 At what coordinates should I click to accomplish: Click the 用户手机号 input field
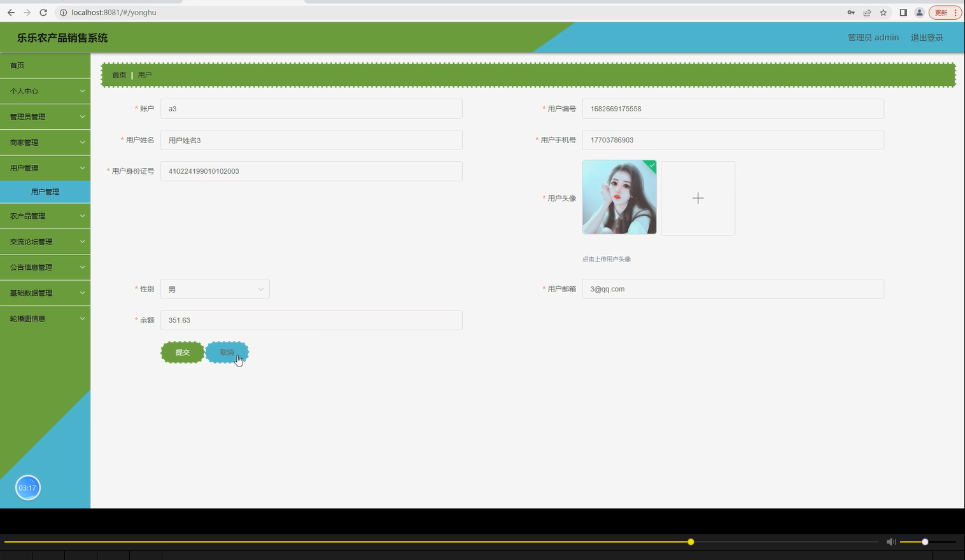click(733, 140)
